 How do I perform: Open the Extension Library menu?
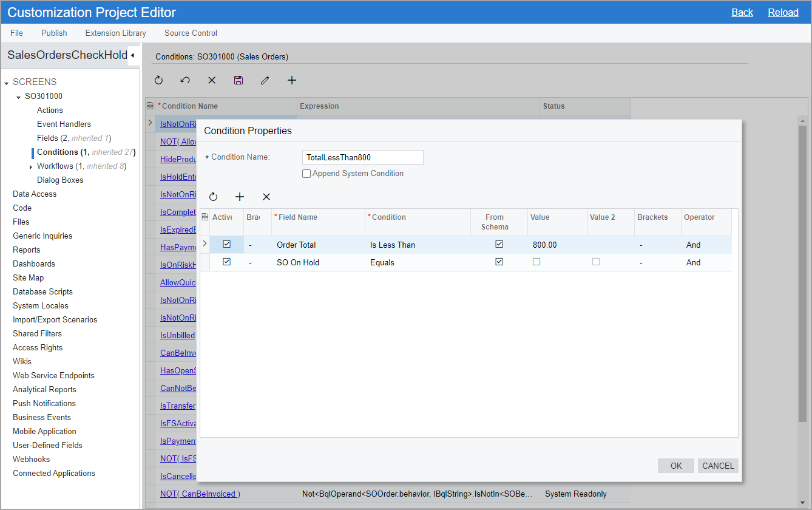tap(115, 33)
